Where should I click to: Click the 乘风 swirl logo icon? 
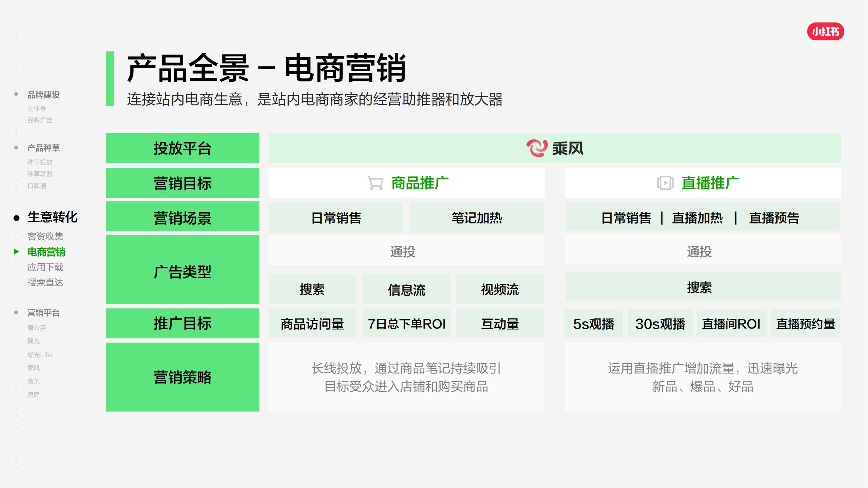pos(537,148)
